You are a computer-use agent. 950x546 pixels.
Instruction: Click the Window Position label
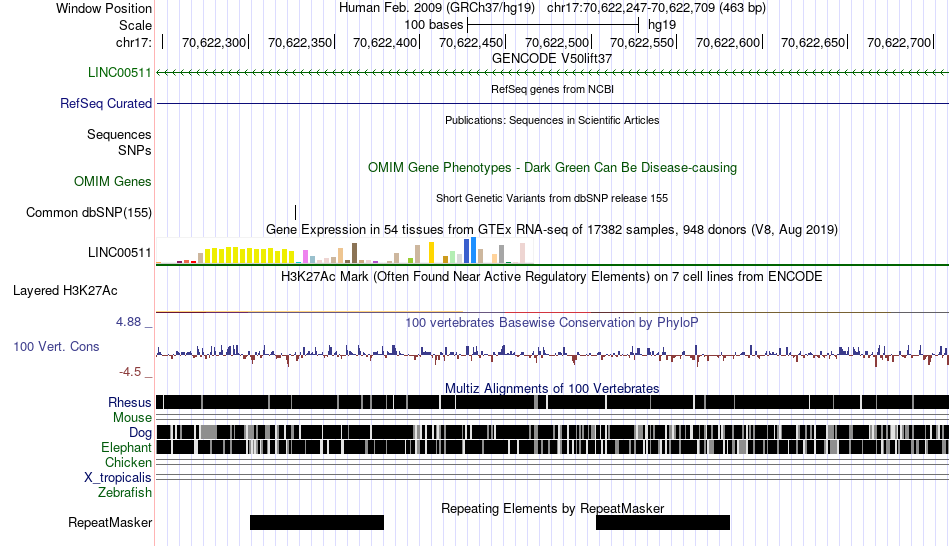pos(104,8)
